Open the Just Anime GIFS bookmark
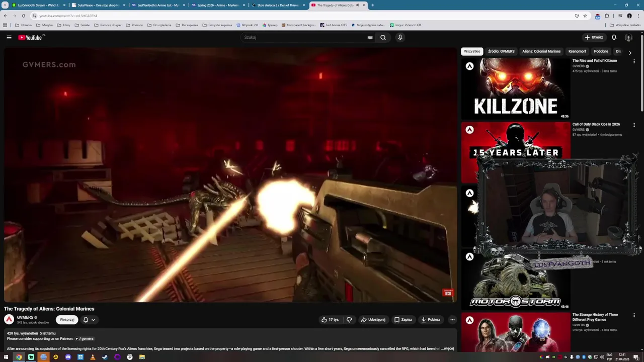Viewport: 644px width, 362px height. point(334,25)
